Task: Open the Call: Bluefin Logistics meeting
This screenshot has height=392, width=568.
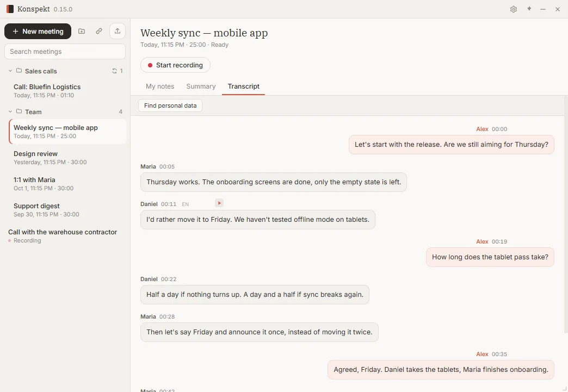Action: [67, 91]
